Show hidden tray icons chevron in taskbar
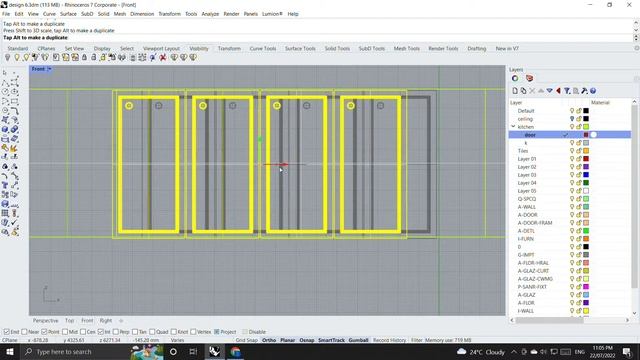 pyautogui.click(x=514, y=351)
